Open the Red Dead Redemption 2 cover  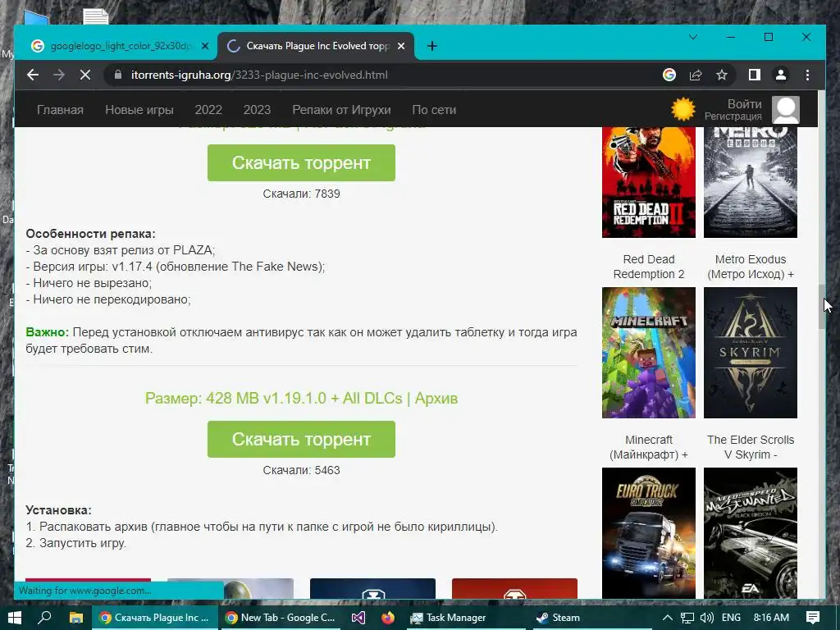click(649, 182)
